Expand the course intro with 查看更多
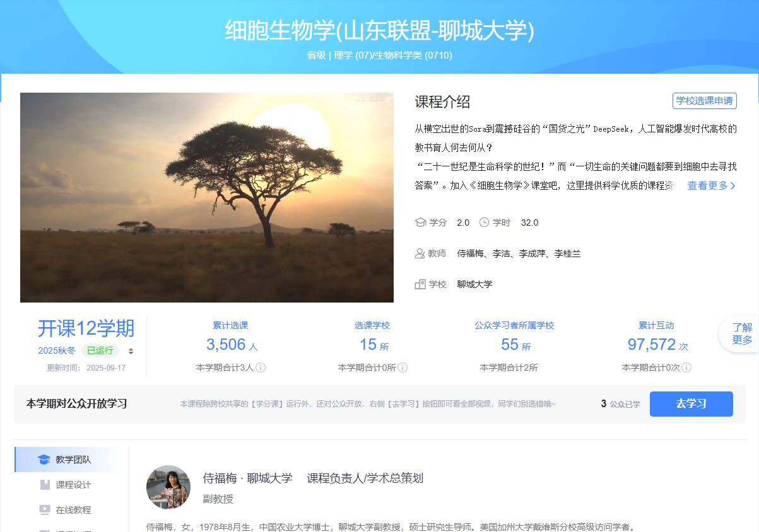Viewport: 759px width, 532px height. pos(711,186)
